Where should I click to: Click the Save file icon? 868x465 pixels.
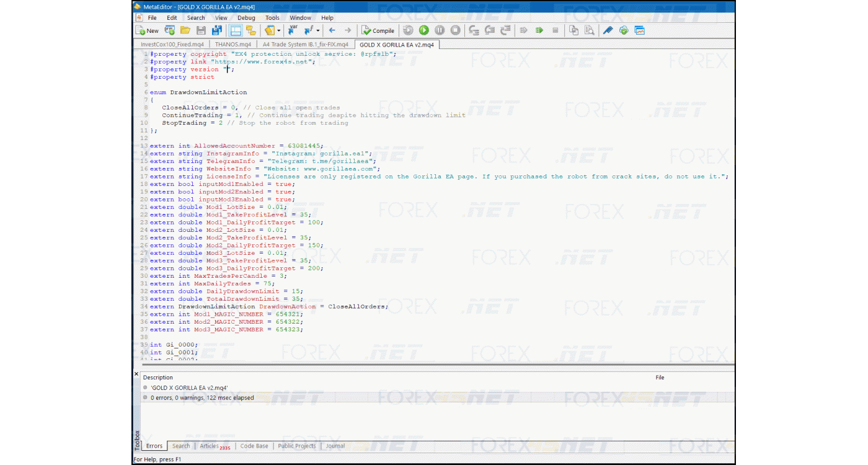click(x=201, y=30)
